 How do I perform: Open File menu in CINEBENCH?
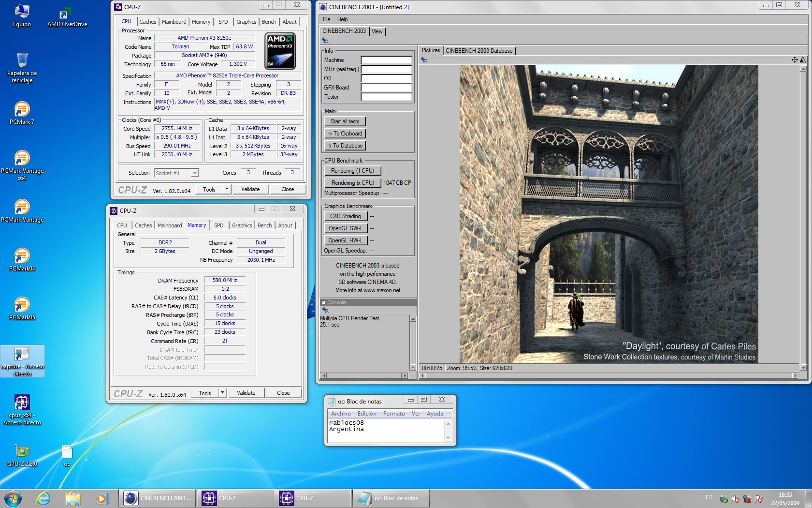(327, 19)
